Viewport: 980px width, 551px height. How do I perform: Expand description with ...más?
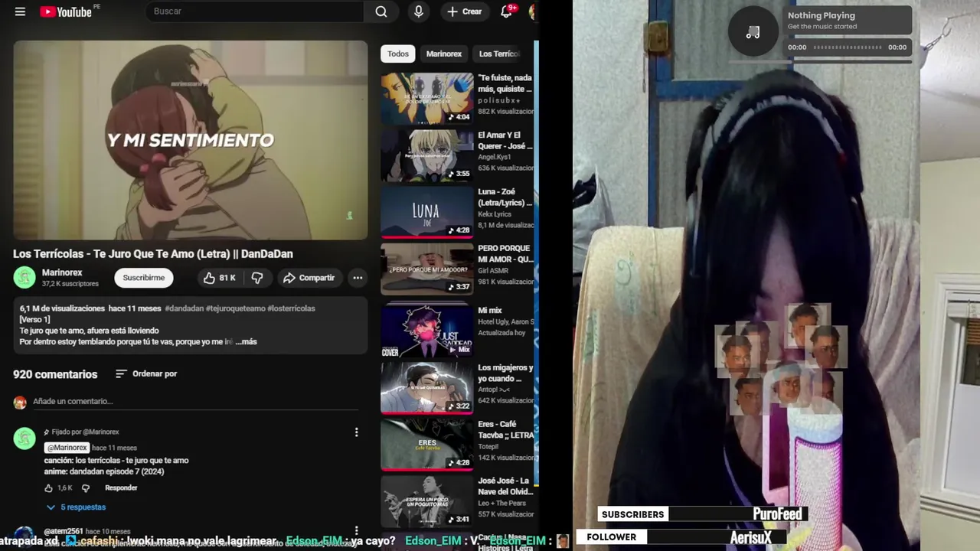pos(246,342)
